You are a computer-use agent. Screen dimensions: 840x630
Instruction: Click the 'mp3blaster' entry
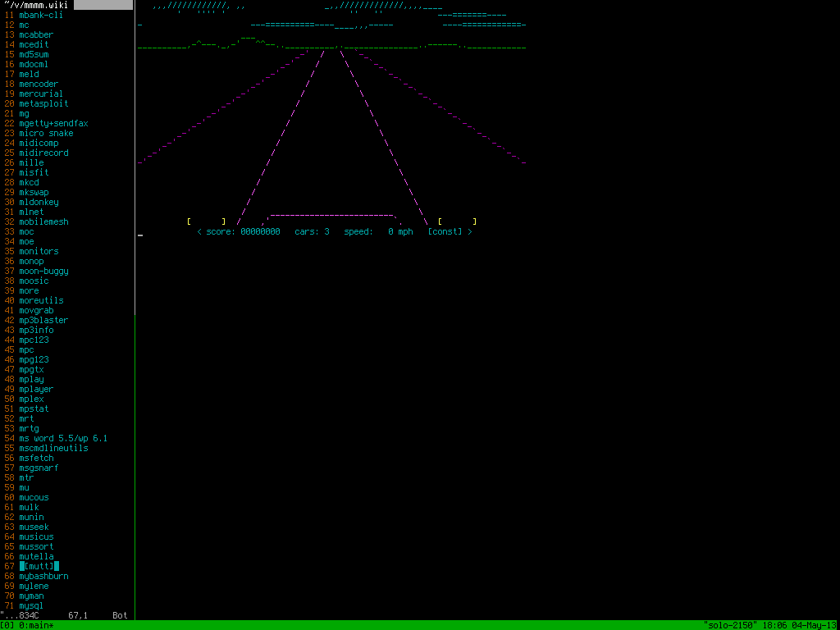(x=44, y=321)
